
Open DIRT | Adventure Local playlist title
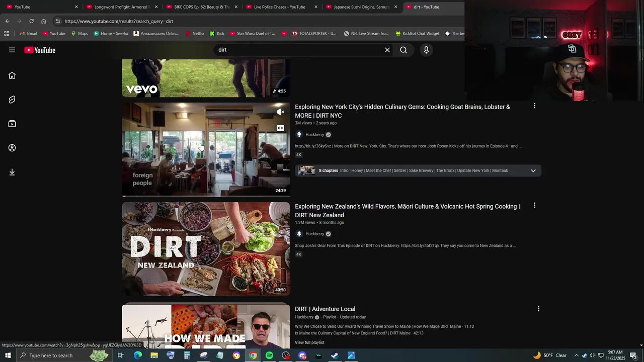pos(325,309)
